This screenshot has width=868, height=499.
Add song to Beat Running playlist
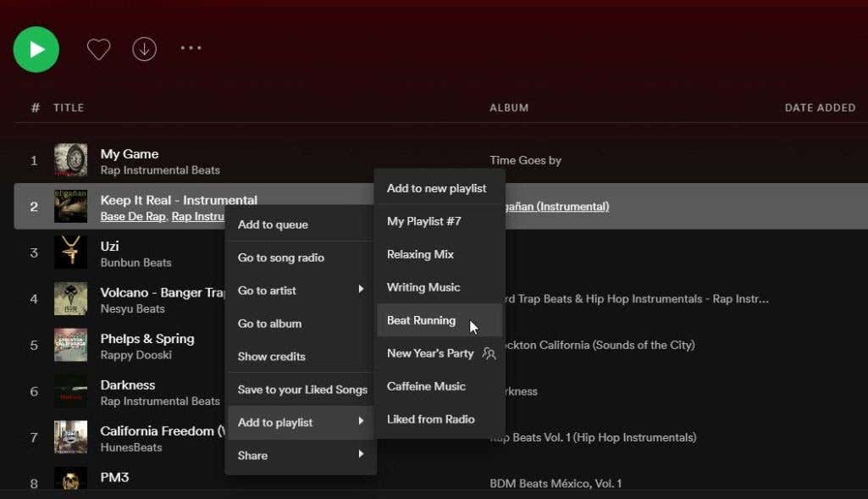pyautogui.click(x=421, y=320)
